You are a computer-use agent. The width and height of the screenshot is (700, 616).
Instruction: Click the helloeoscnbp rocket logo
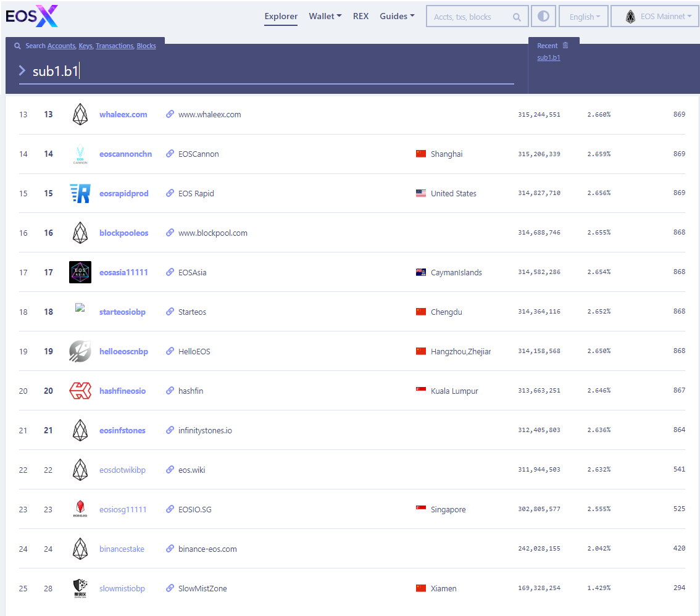80,351
